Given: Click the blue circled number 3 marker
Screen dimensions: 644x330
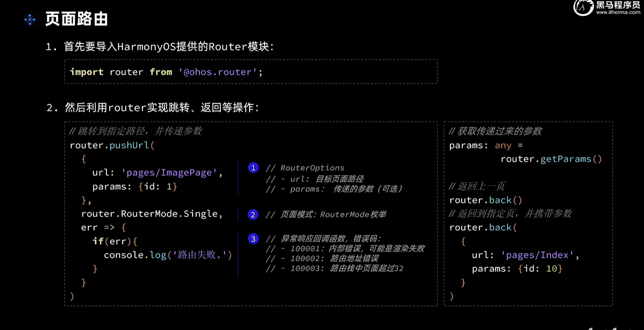Looking at the screenshot, I should point(253,239).
